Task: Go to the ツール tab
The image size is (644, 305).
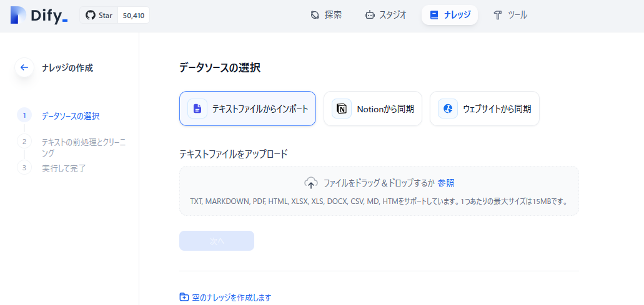Action: click(x=510, y=15)
